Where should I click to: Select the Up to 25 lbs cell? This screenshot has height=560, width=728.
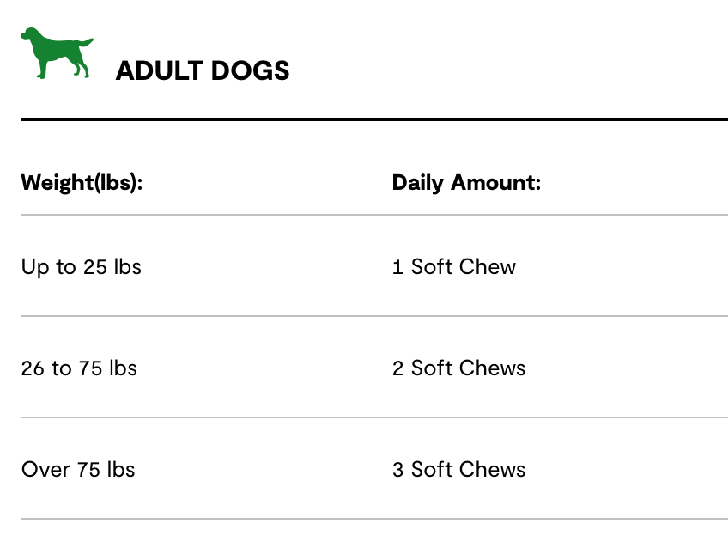click(82, 267)
